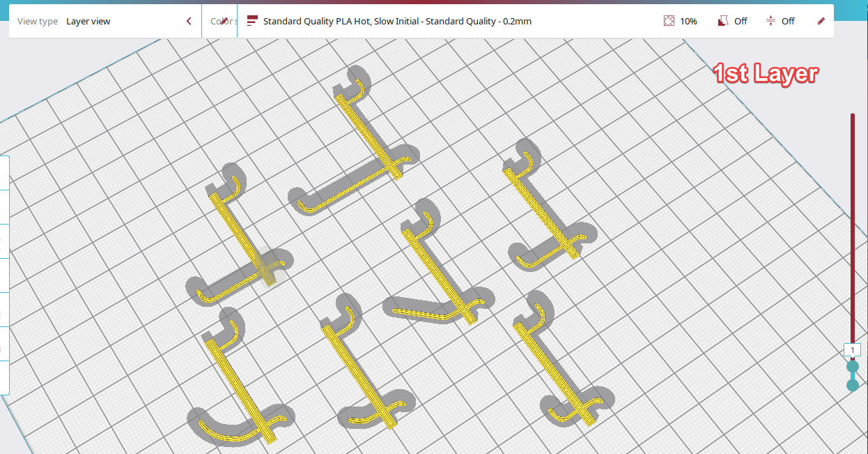Click the infill density icon
The height and width of the screenshot is (454, 868).
[x=669, y=21]
